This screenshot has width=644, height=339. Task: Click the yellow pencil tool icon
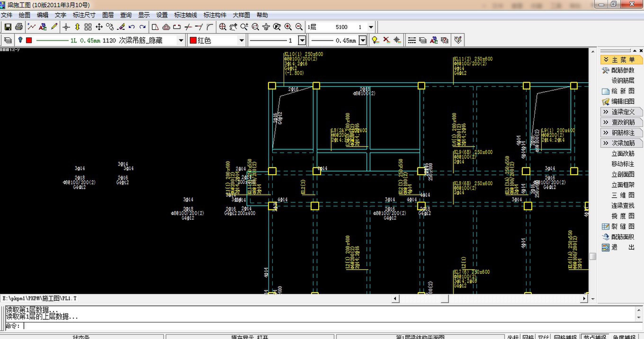point(54,27)
